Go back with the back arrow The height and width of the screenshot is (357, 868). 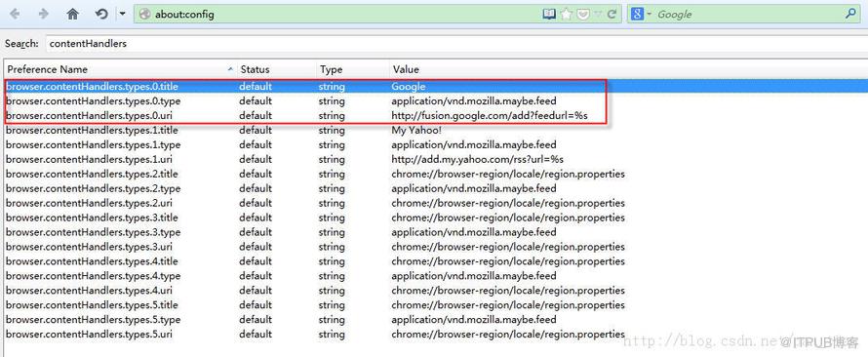tap(15, 15)
